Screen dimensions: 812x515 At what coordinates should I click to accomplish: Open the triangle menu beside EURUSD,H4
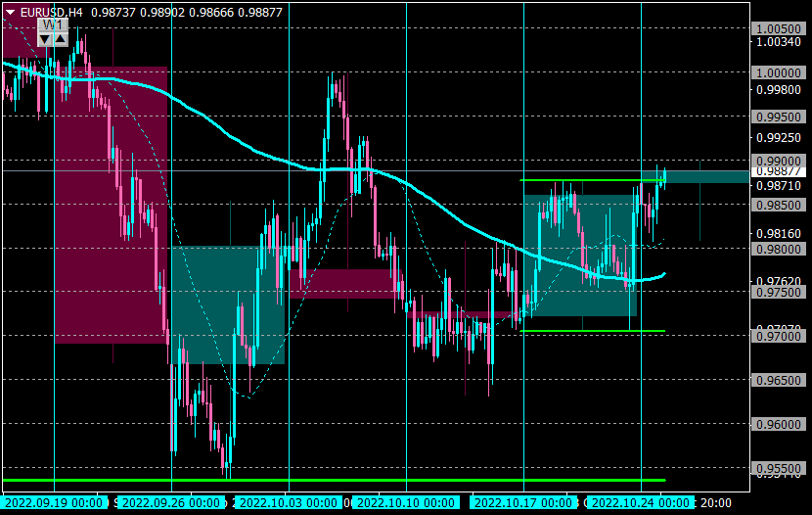[x=10, y=12]
